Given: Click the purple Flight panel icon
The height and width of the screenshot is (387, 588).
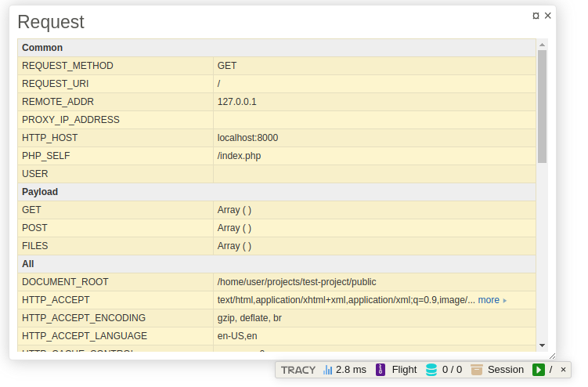Looking at the screenshot, I should click(381, 370).
